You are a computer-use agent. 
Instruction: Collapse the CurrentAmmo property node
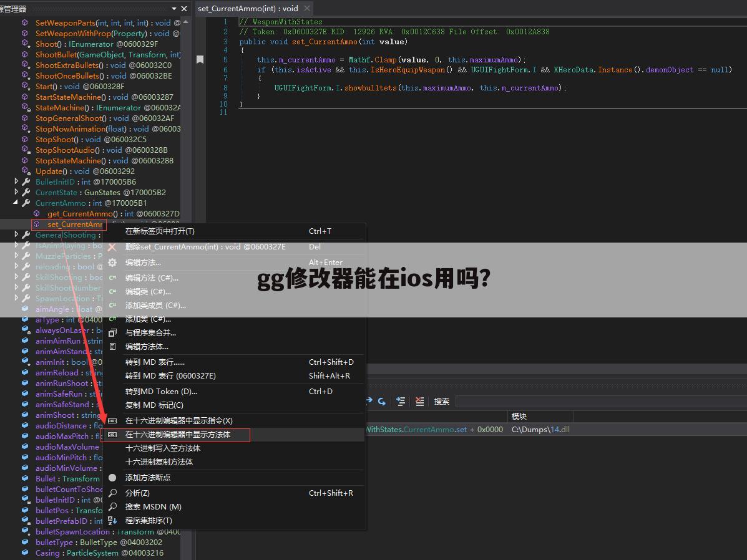pos(16,203)
